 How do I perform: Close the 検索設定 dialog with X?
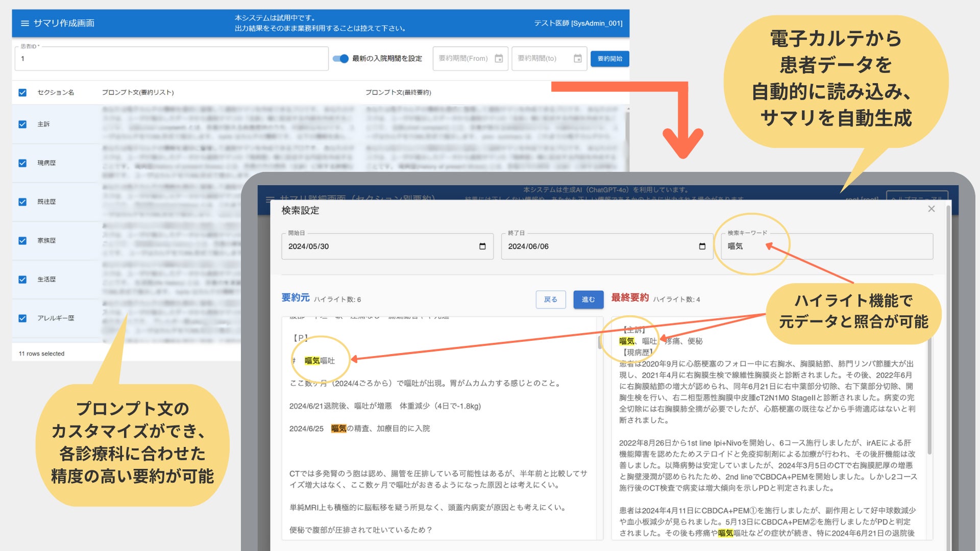point(931,209)
